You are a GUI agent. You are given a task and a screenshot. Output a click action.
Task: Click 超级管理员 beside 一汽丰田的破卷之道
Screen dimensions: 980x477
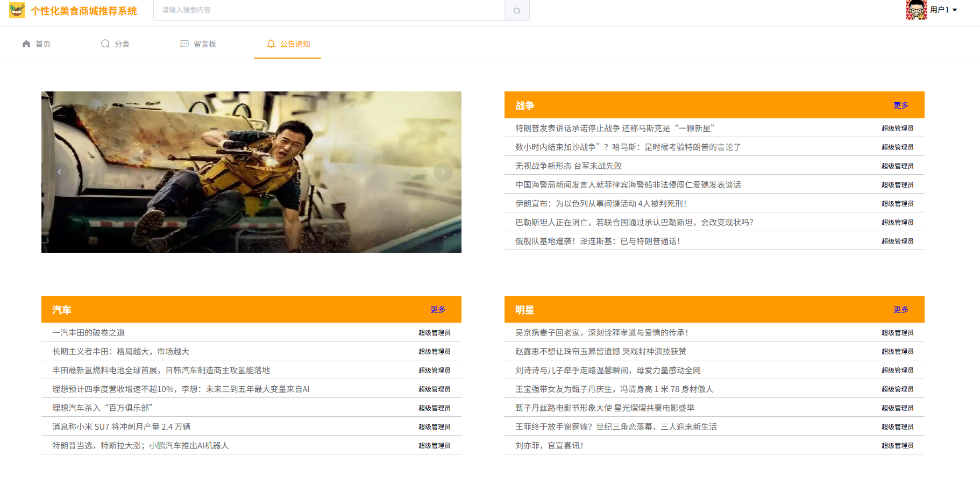pyautogui.click(x=434, y=332)
